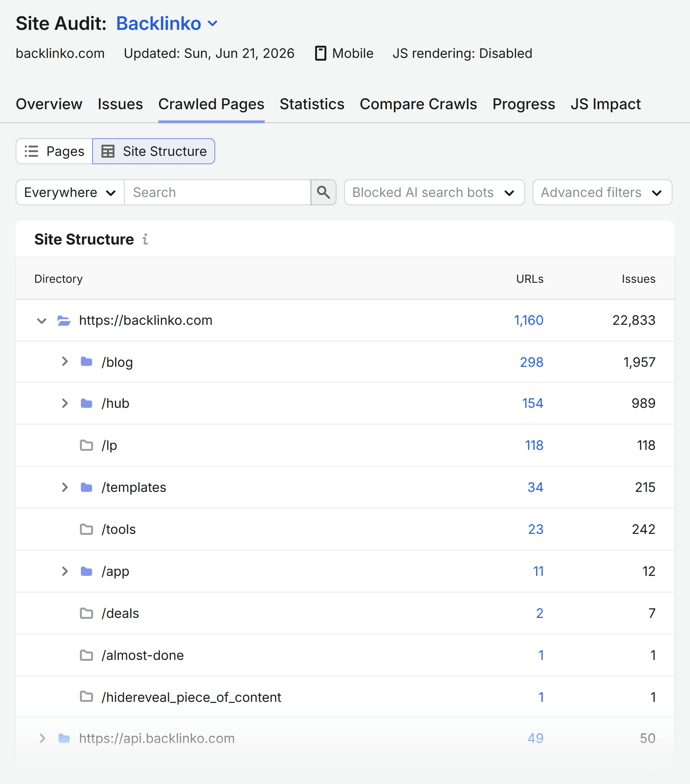The width and height of the screenshot is (690, 784).
Task: Focus the Search input field
Action: click(217, 192)
